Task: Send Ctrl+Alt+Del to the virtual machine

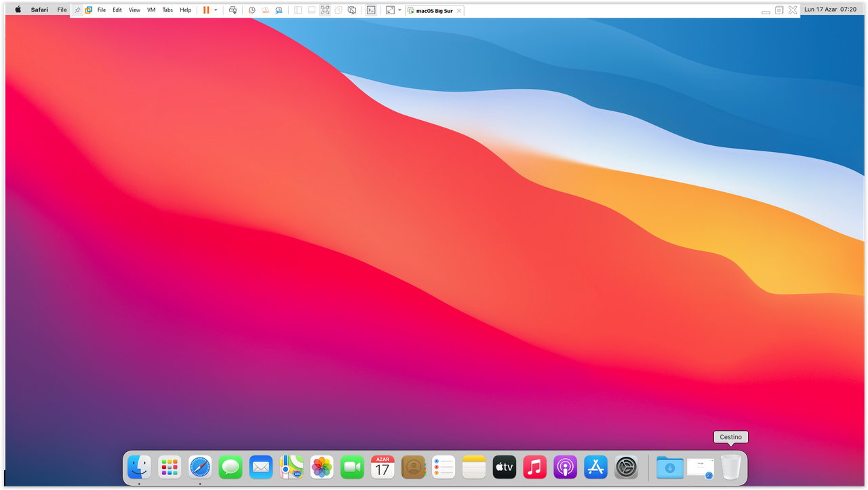Action: click(233, 10)
